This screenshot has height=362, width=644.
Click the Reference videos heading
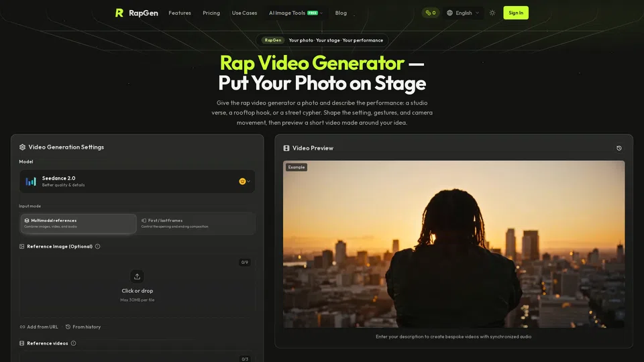click(47, 343)
